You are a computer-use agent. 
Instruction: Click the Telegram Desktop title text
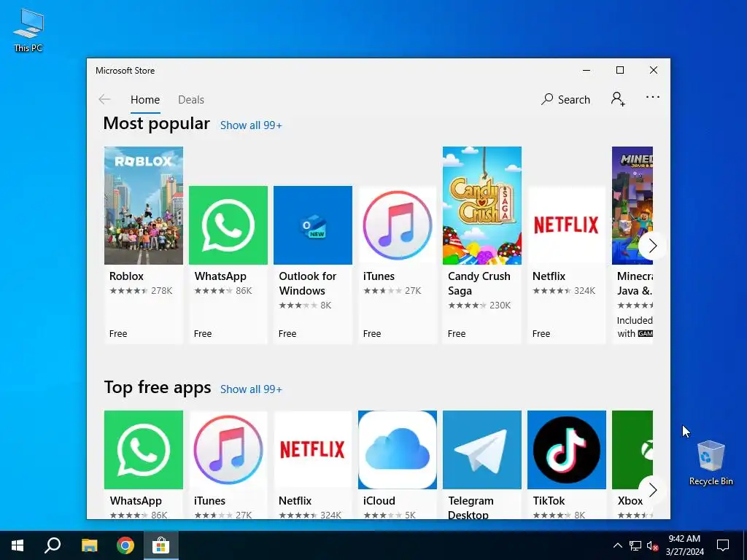471,507
